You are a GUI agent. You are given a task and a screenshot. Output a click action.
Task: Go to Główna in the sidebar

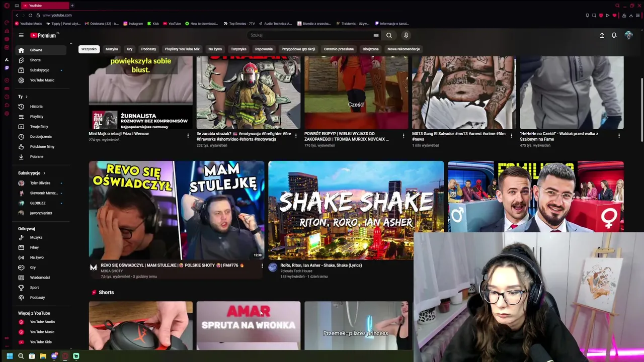tap(41, 50)
